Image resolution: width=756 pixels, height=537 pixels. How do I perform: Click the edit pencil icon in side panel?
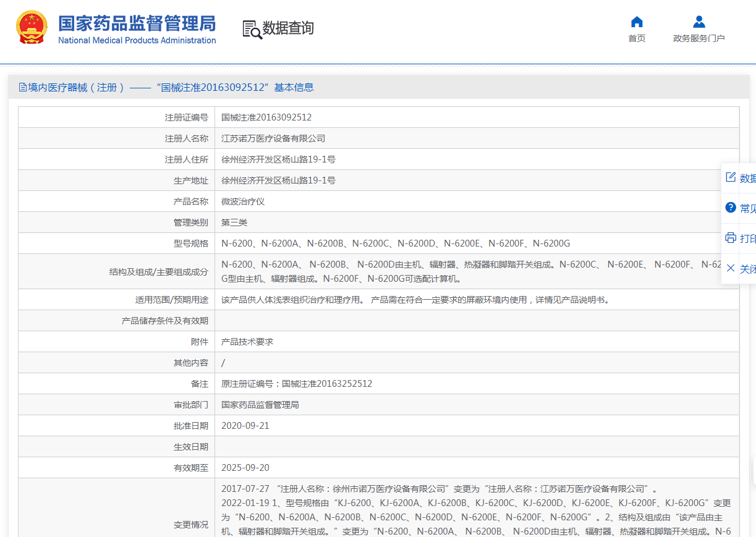coord(731,177)
